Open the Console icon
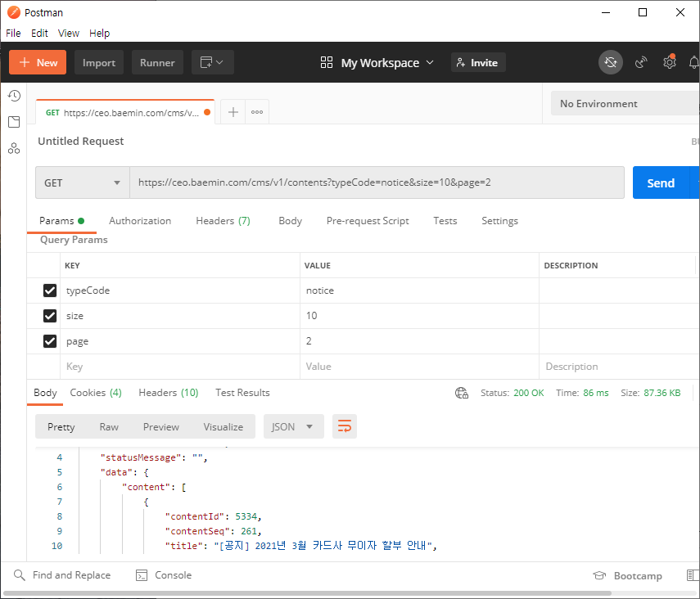Viewport: 700px width, 599px height. [x=142, y=575]
